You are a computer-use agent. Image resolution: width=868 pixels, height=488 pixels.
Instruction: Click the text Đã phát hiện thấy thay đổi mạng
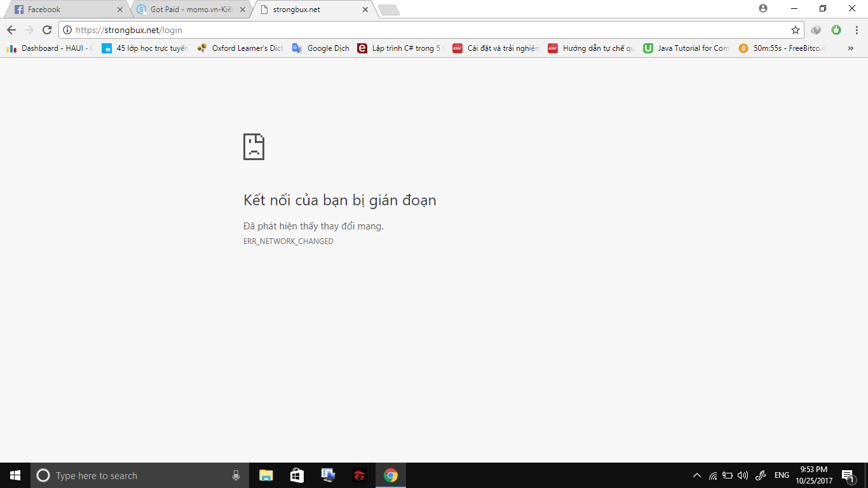[x=313, y=226]
